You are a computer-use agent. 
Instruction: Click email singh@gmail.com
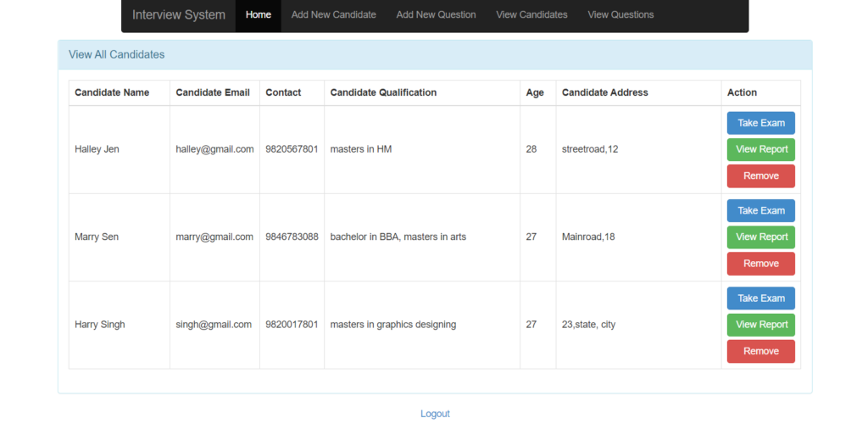click(x=214, y=325)
